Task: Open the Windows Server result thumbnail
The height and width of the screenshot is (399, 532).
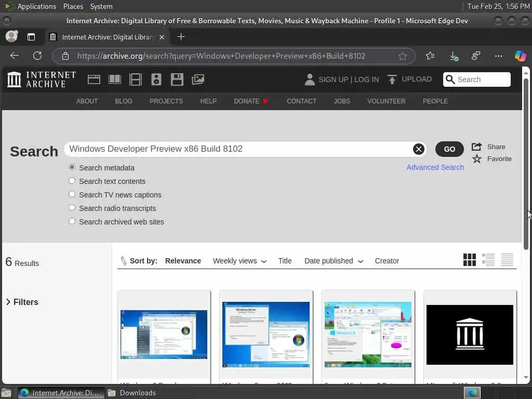Action: pos(266,334)
